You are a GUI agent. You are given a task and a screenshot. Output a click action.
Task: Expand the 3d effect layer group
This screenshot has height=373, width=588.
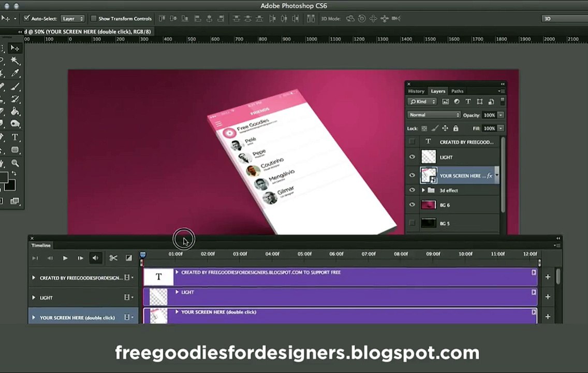tap(423, 190)
